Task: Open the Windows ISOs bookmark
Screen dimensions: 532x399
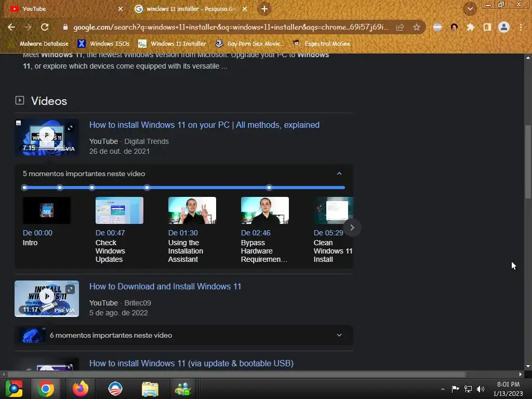Action: (103, 44)
